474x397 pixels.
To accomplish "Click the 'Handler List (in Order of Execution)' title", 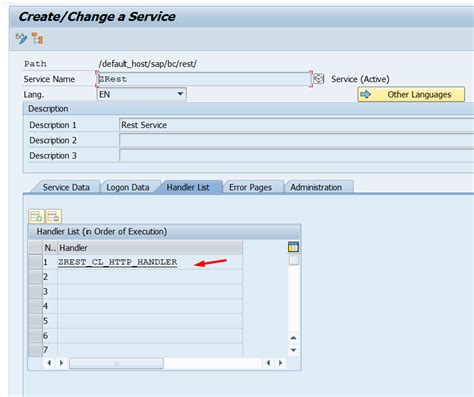I will coord(102,232).
